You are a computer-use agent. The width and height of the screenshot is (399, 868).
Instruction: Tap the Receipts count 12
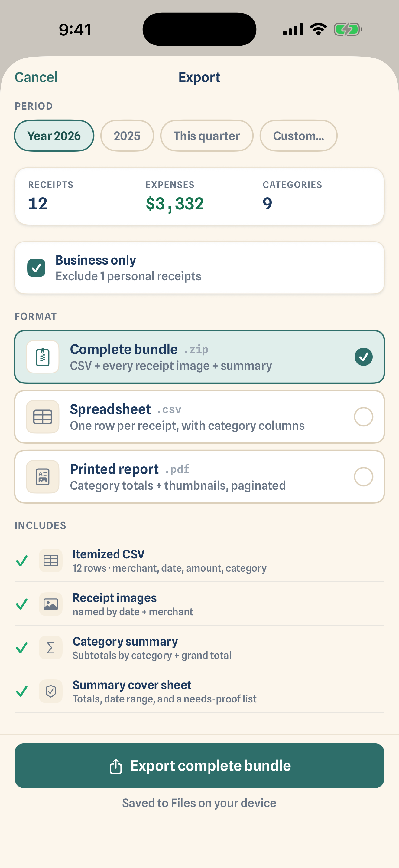tap(38, 204)
